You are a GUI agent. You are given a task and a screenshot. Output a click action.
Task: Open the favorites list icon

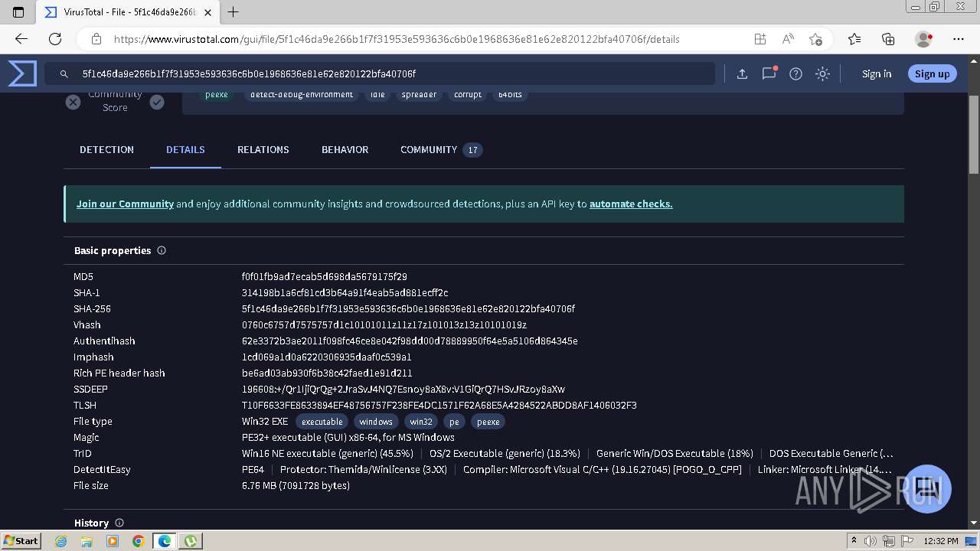pyautogui.click(x=854, y=39)
